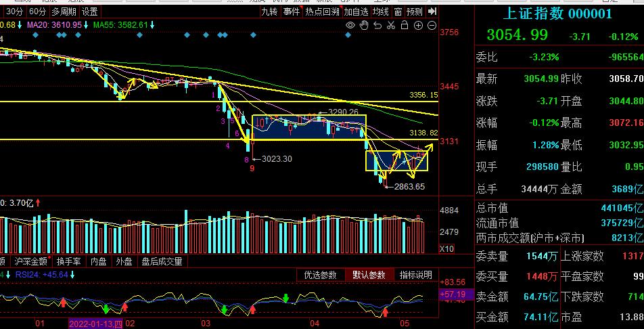Click the -0.12% change in header
Screen dimensions: 644x329
point(623,37)
